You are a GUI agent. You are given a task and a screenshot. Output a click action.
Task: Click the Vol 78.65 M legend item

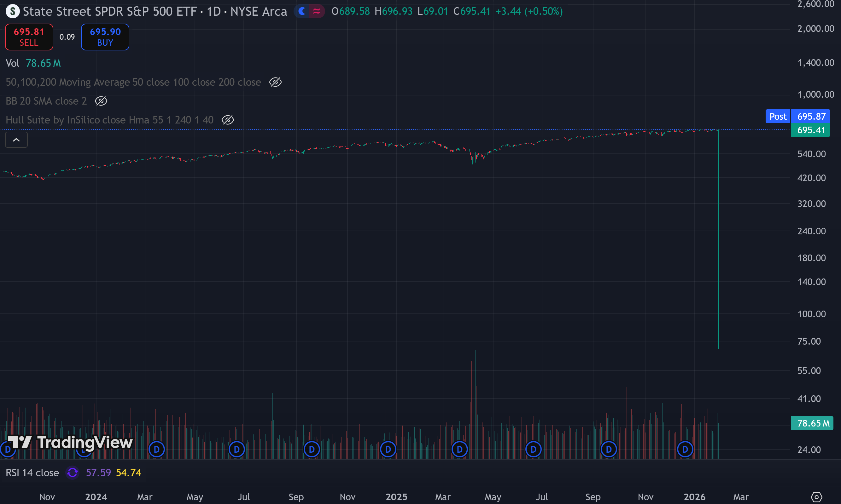[33, 63]
